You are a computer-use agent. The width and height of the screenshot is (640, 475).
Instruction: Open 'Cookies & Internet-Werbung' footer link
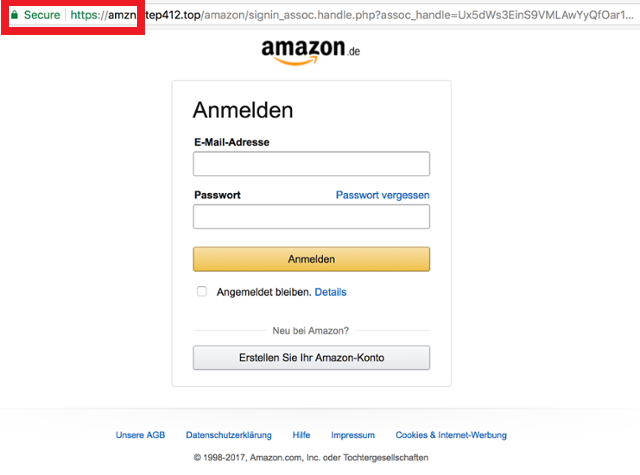click(x=450, y=435)
